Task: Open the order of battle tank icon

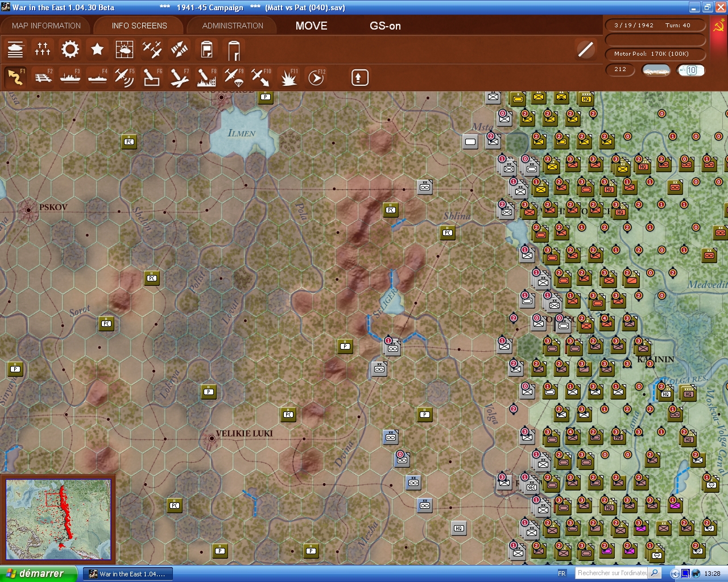Action: coord(15,49)
